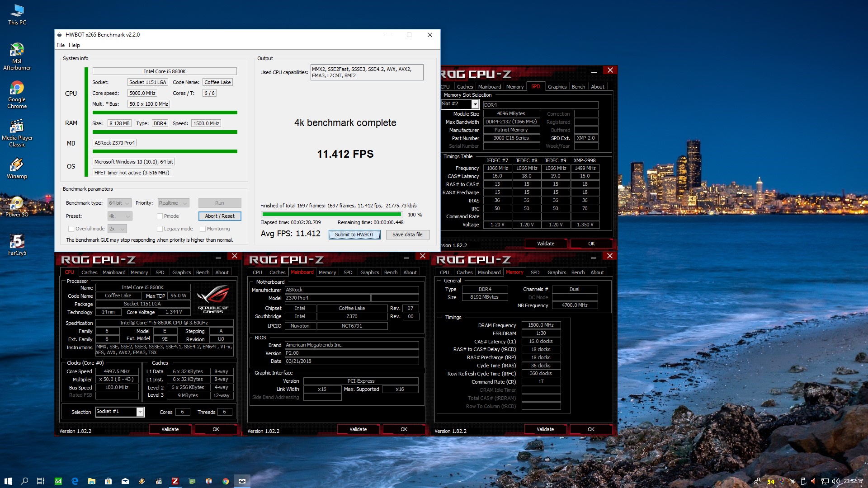
Task: Open This PC desktop icon
Action: click(17, 14)
